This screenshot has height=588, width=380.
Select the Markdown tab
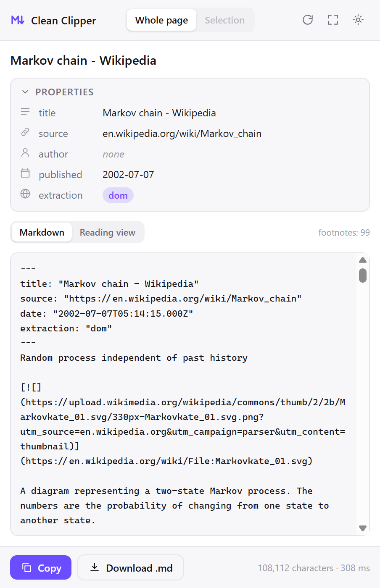(x=42, y=232)
